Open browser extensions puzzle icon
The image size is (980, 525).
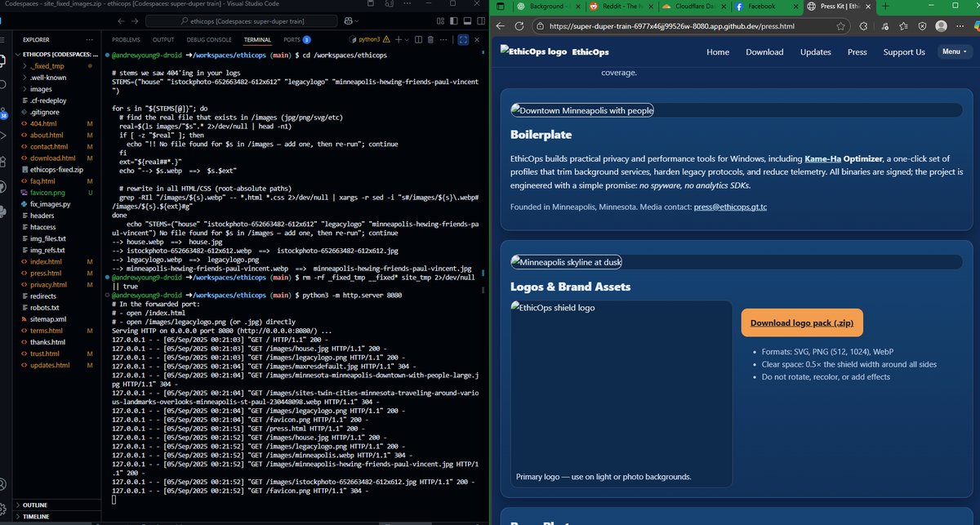(865, 26)
